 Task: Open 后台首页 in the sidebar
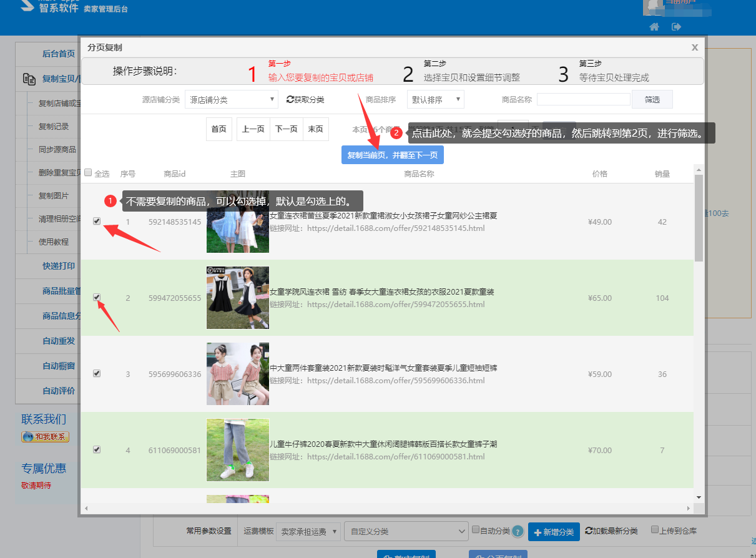click(x=59, y=54)
